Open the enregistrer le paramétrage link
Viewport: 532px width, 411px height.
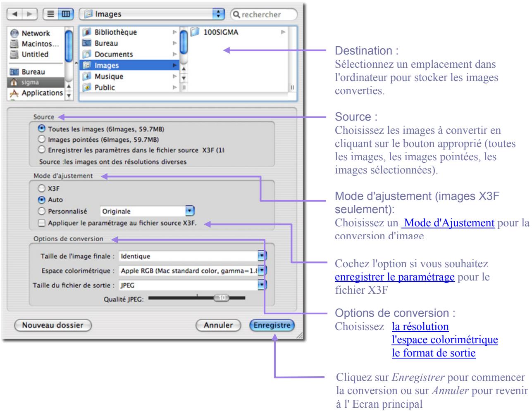click(395, 276)
